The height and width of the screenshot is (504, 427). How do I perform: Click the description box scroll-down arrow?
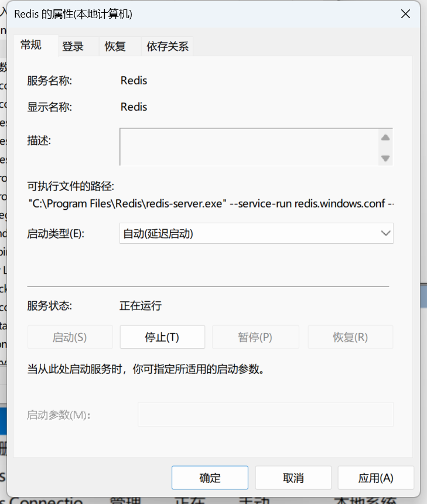coord(385,158)
